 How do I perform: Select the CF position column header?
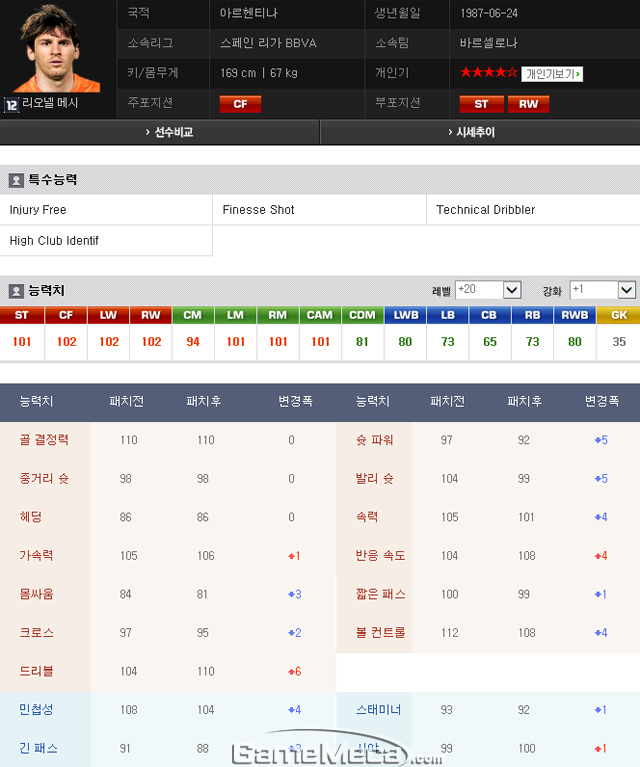click(66, 315)
